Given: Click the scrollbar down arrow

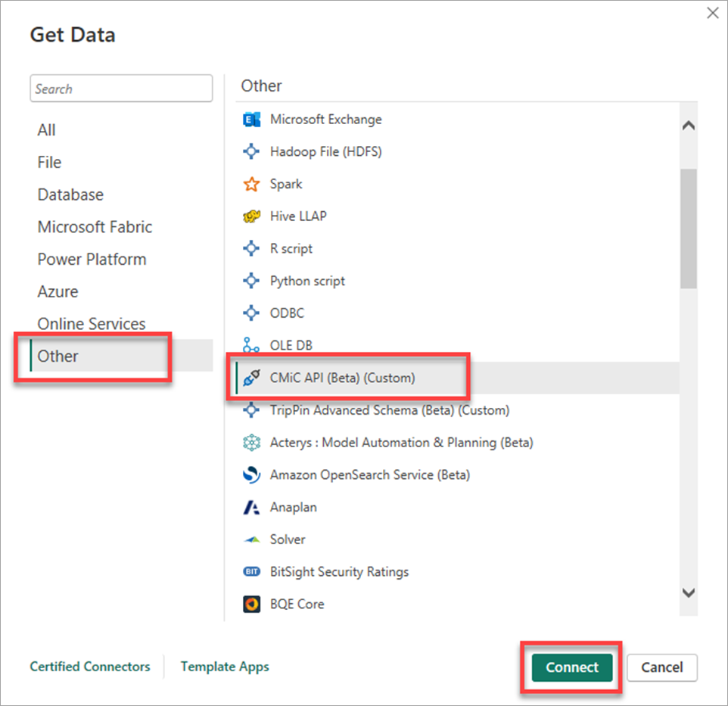Looking at the screenshot, I should pos(689,592).
